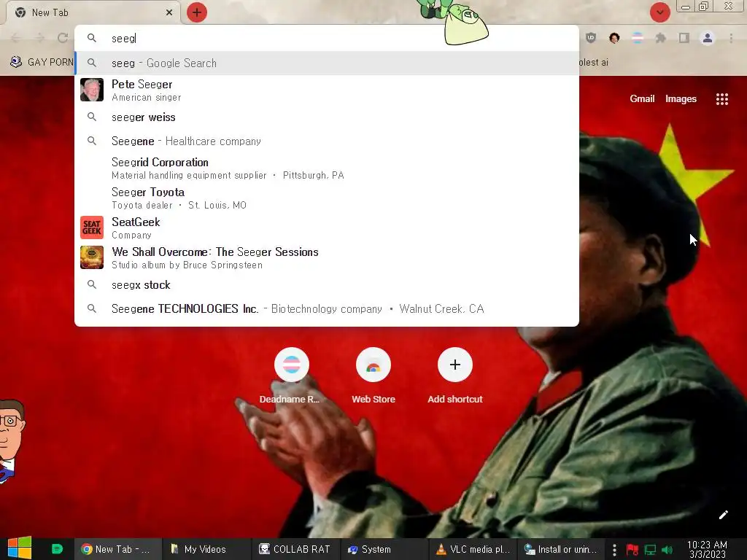Go forward with the forward arrow
Screen dimensions: 747x560
39,38
